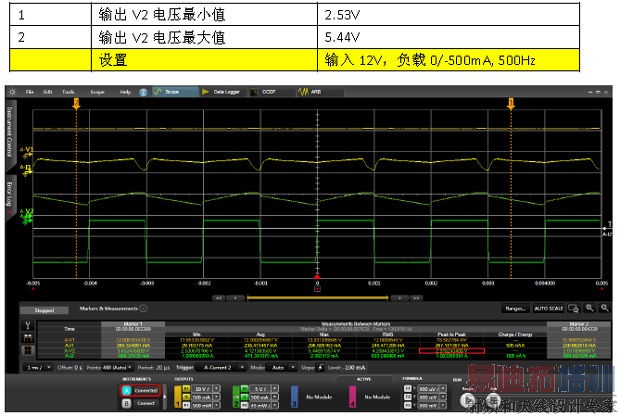Click the CCDF graph icon
Image resolution: width=620 pixels, height=416 pixels.
point(255,92)
